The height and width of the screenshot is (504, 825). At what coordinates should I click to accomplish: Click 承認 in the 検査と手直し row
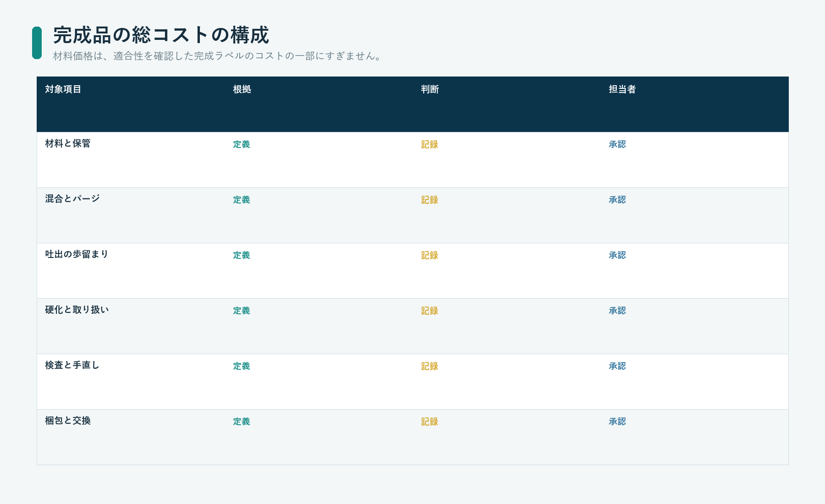pyautogui.click(x=617, y=366)
